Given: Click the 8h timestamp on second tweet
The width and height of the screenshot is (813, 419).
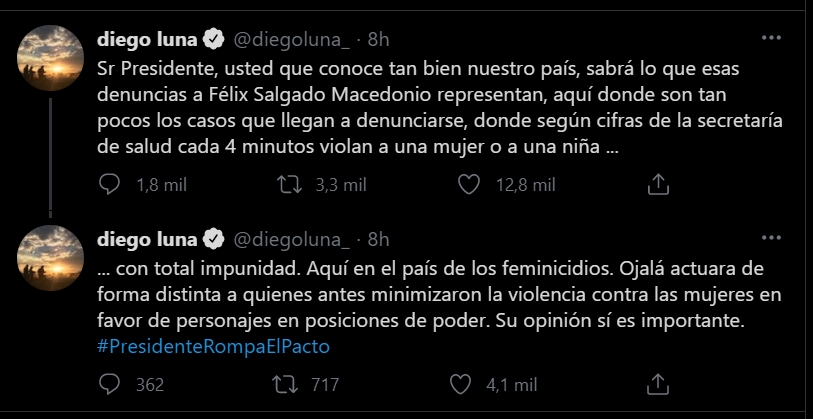Looking at the screenshot, I should 378,240.
